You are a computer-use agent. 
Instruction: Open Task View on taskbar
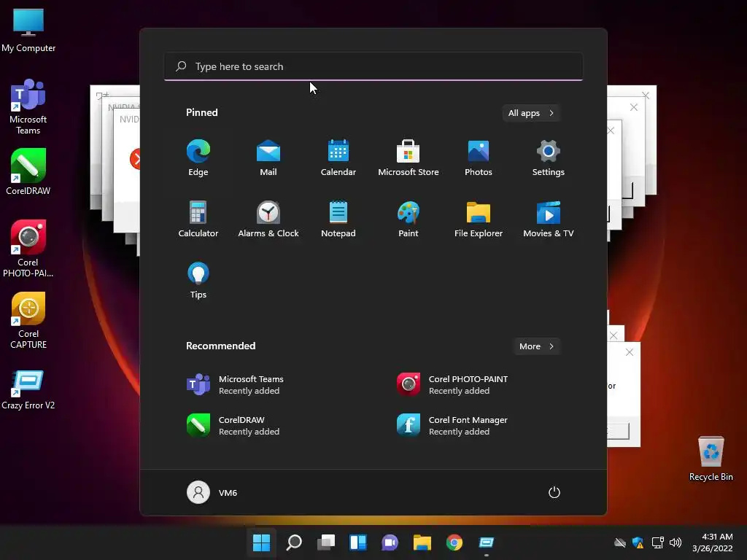click(x=326, y=542)
